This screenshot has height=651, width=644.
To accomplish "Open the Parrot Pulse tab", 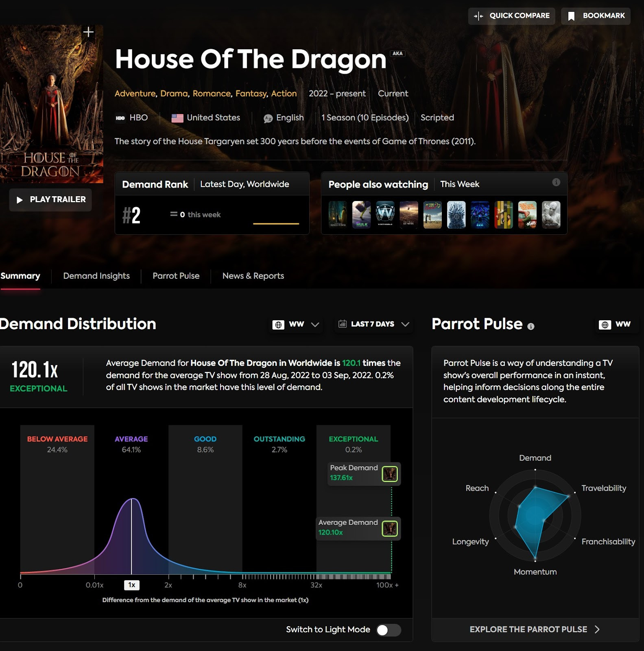I will click(x=176, y=276).
